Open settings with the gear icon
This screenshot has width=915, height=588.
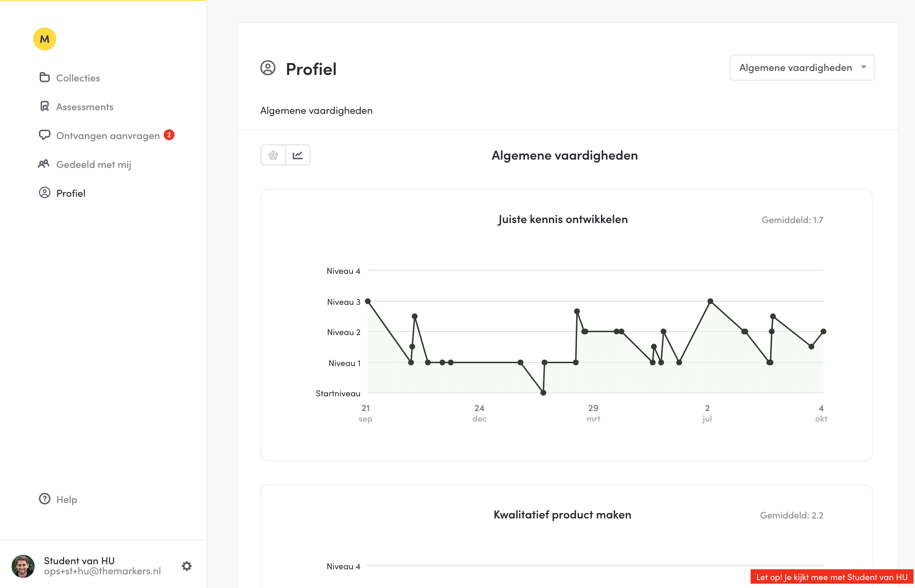(x=186, y=566)
